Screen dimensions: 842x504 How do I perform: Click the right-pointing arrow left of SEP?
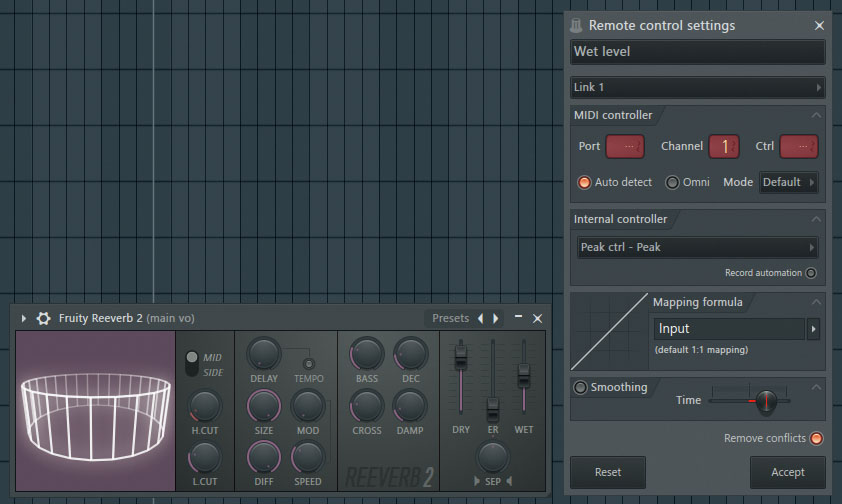tap(477, 481)
